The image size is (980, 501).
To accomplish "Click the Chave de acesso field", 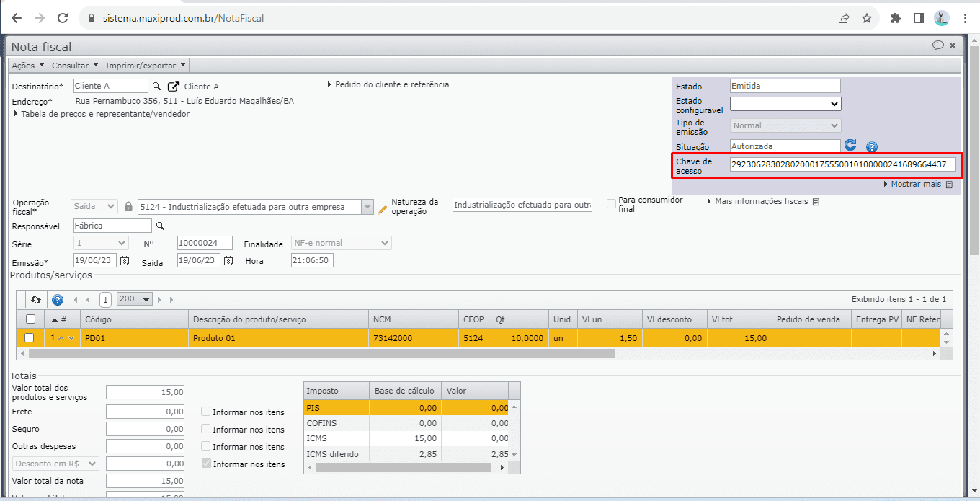I will point(842,164).
